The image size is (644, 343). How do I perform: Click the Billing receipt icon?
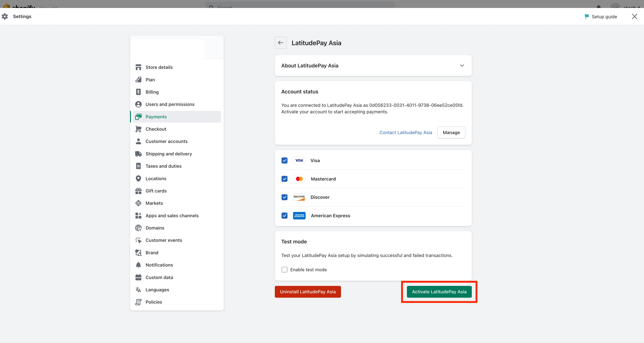click(138, 92)
